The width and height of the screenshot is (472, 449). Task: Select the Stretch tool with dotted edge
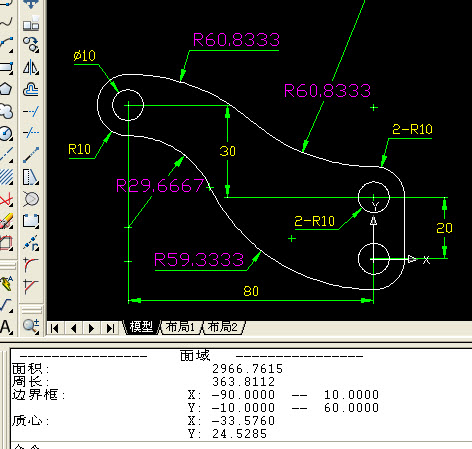click(x=31, y=177)
